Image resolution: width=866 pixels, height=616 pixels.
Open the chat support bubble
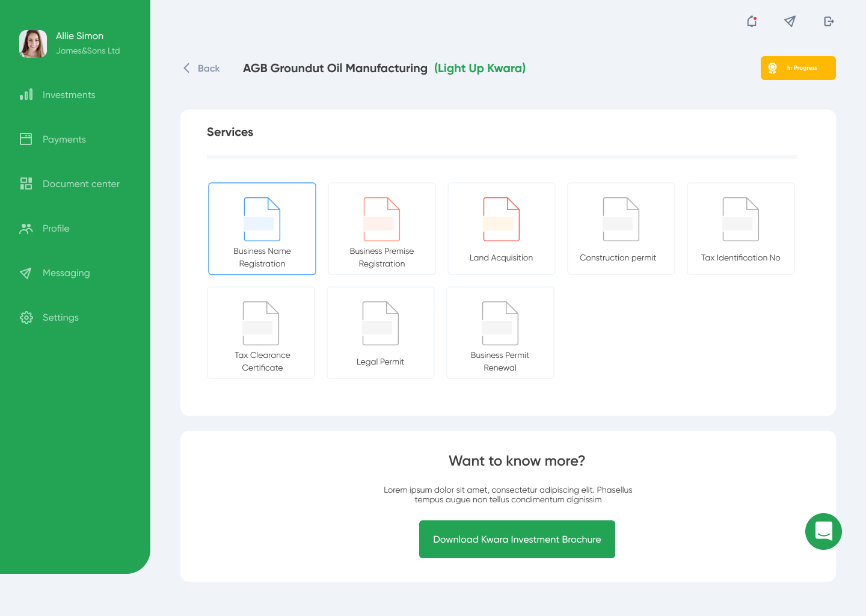(823, 531)
